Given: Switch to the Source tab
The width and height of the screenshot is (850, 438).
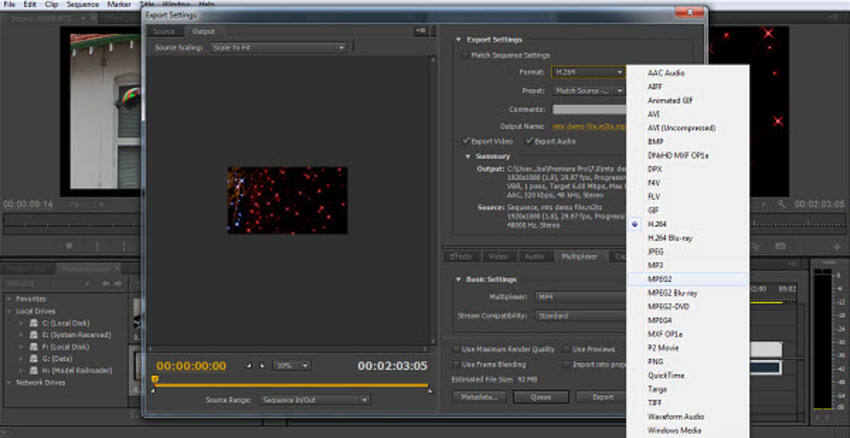Looking at the screenshot, I should (x=164, y=31).
